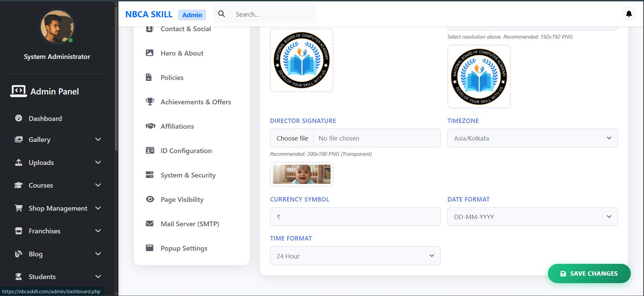This screenshot has width=644, height=296.
Task: Expand the Courses submenu chevron
Action: tap(98, 185)
